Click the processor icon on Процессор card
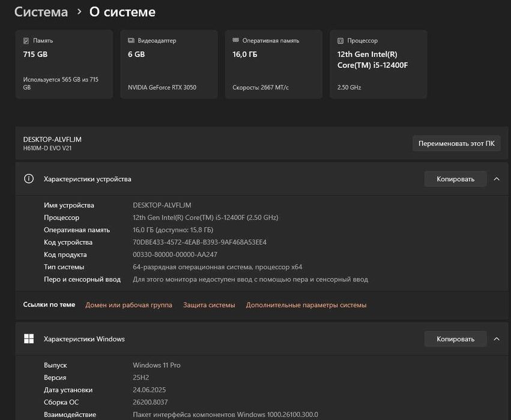This screenshot has height=420, width=511. 340,41
